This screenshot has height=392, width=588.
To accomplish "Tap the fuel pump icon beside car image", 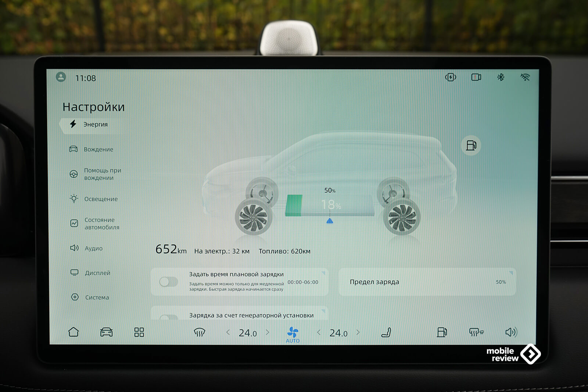I will (x=471, y=146).
